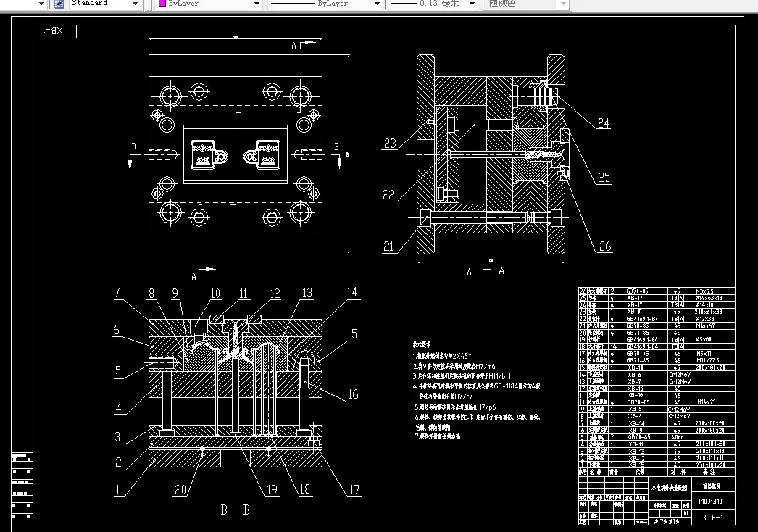Select callout number 26 in the A-A view

(605, 246)
